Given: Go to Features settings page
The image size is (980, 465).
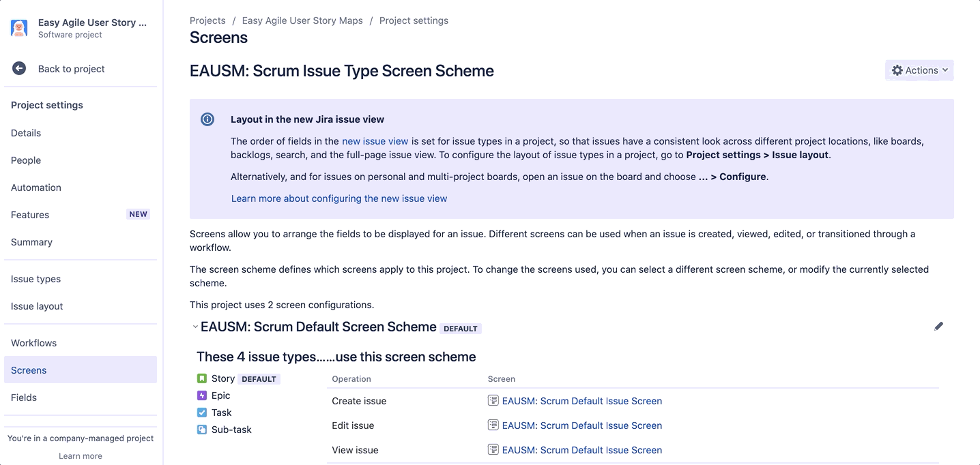Looking at the screenshot, I should coord(30,215).
